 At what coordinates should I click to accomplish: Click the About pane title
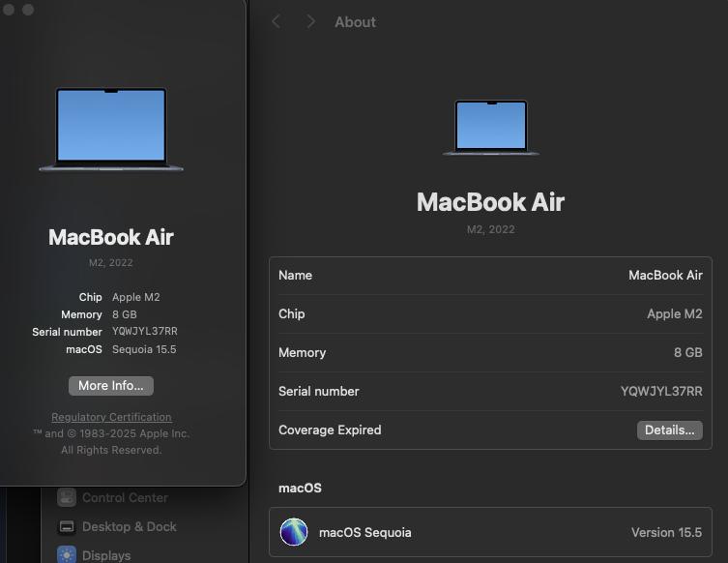(x=355, y=22)
